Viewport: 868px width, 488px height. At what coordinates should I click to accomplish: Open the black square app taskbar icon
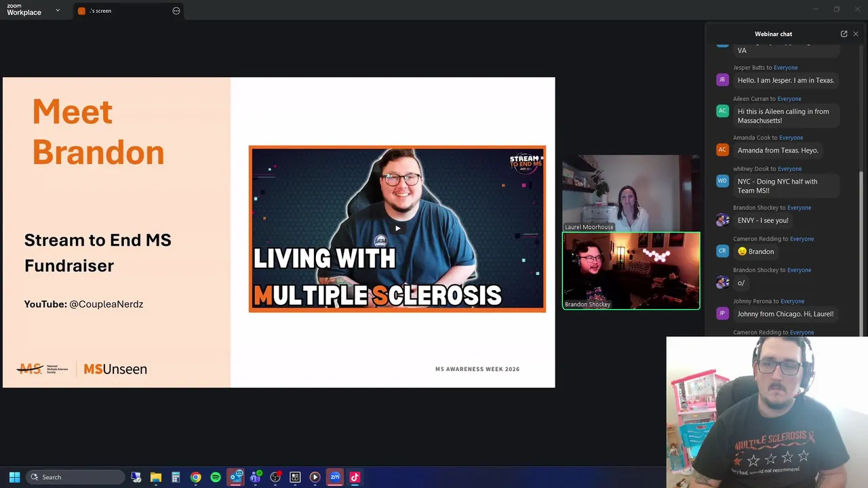tap(295, 477)
